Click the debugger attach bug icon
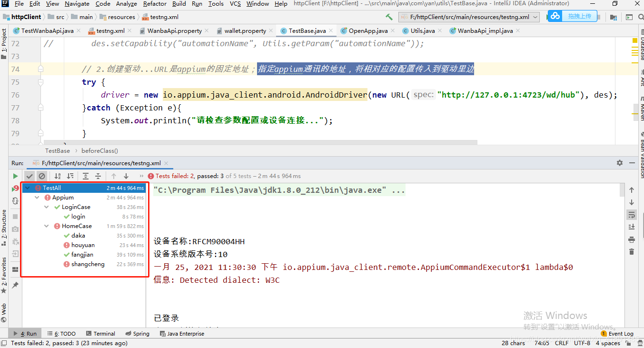The height and width of the screenshot is (348, 644). coord(15,241)
